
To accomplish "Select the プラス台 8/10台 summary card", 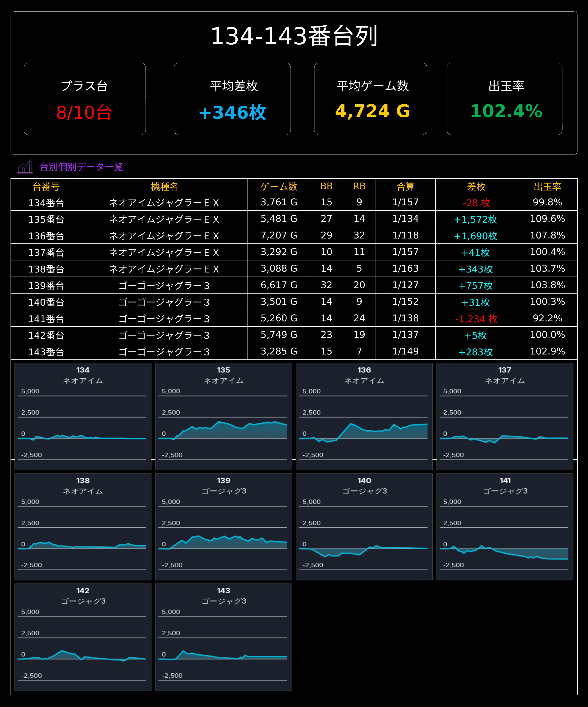I will (85, 99).
